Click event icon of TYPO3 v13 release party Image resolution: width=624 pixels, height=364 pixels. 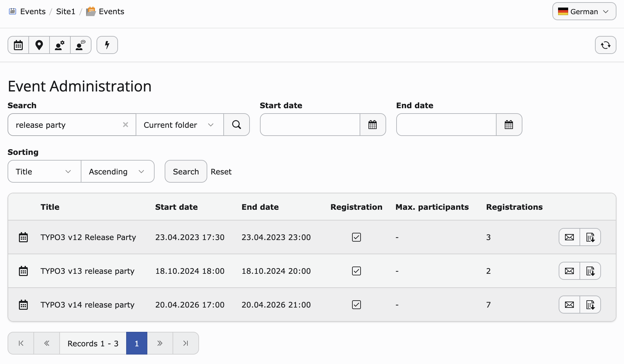23,271
